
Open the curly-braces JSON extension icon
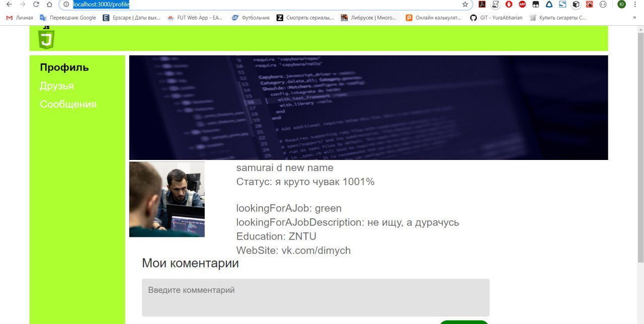tap(603, 5)
